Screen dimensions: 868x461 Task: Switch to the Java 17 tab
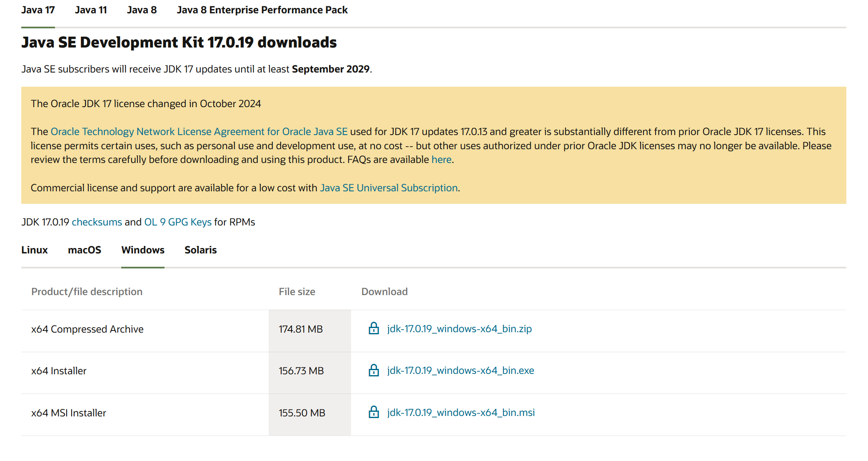click(38, 10)
